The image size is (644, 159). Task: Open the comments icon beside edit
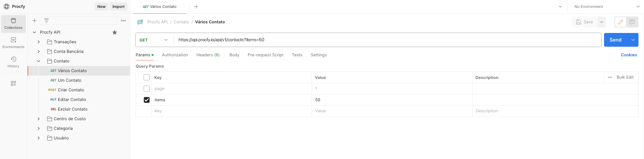tap(632, 22)
